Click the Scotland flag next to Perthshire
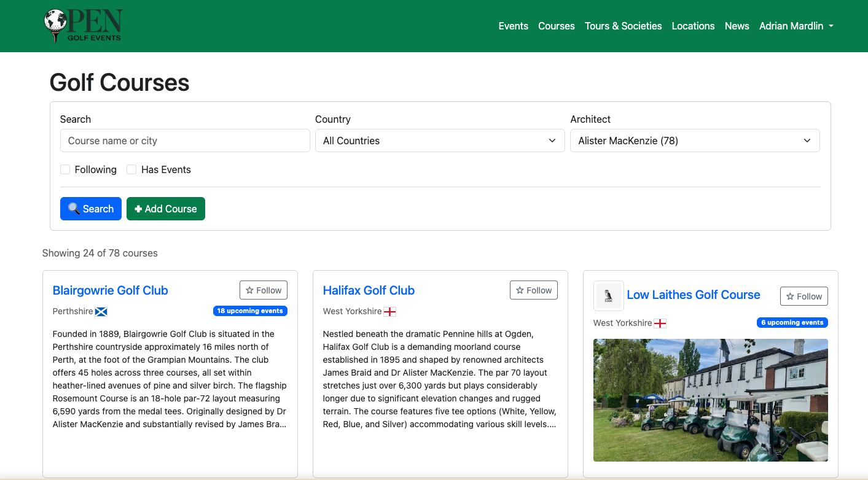The width and height of the screenshot is (868, 480). point(101,312)
